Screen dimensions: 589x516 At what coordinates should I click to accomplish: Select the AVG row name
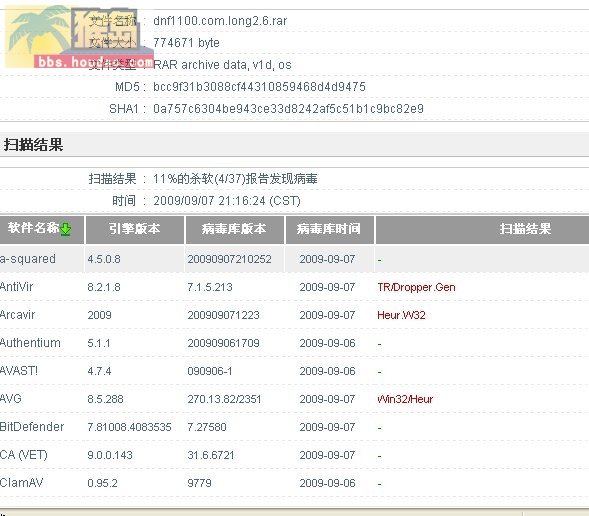[x=11, y=399]
